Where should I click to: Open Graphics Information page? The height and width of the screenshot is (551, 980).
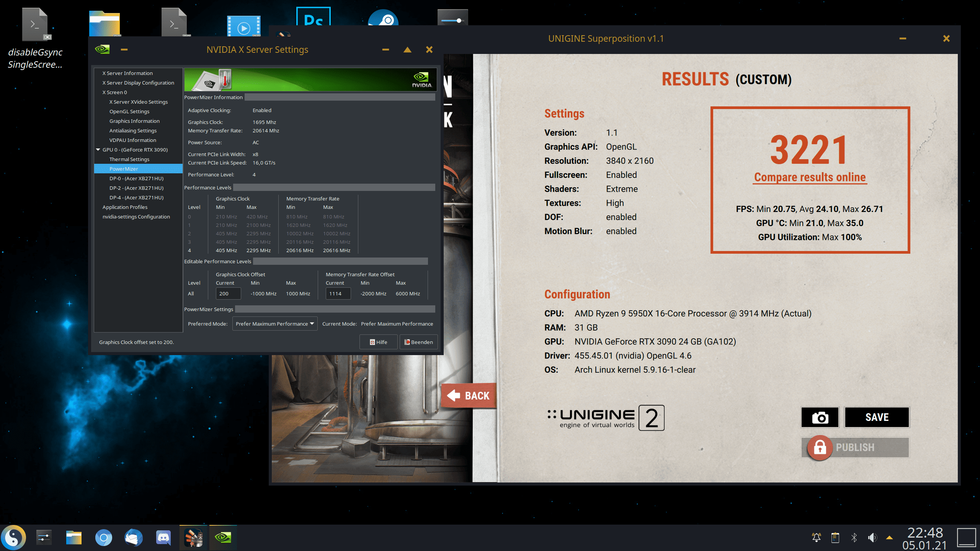click(134, 121)
